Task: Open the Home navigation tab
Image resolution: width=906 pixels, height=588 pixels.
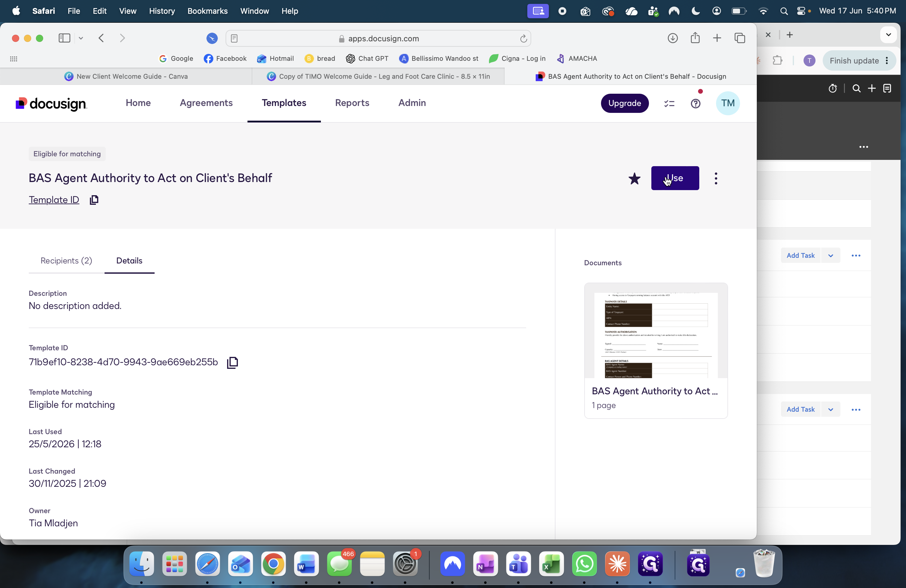Action: (x=138, y=103)
